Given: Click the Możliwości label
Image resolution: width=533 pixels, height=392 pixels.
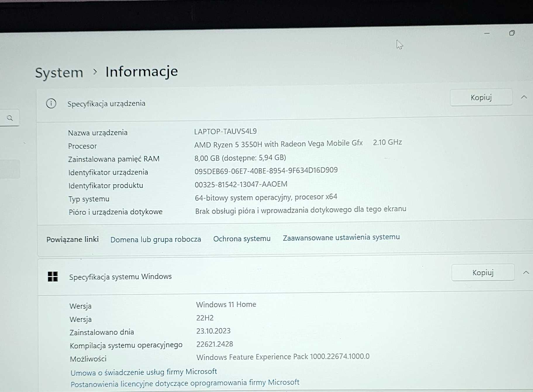Looking at the screenshot, I should click(88, 359).
